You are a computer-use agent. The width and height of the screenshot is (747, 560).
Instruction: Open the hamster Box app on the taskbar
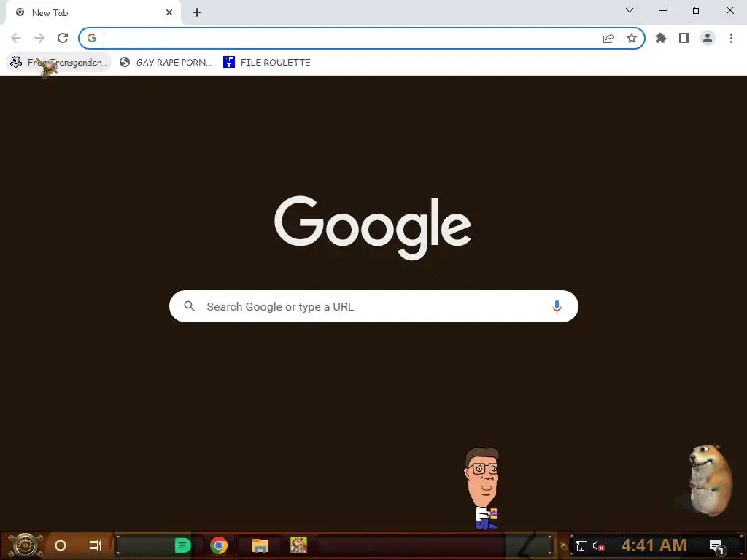pyautogui.click(x=298, y=545)
